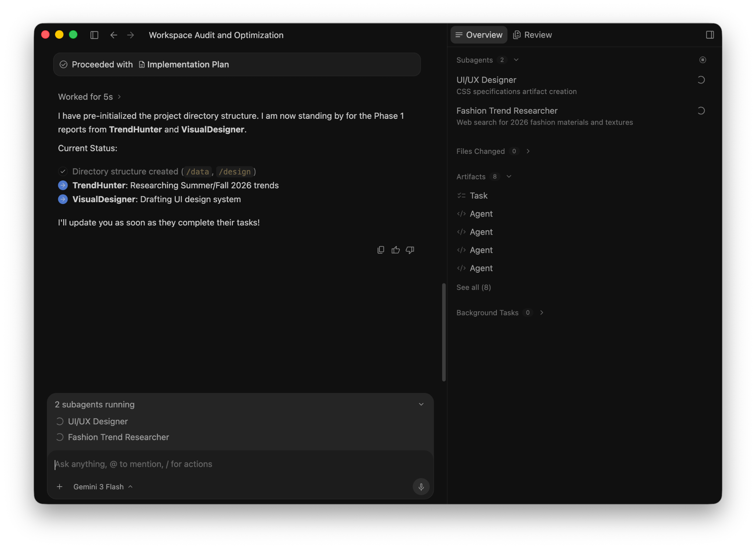Screen dimensions: 756x549
Task: Toggle the left sidebar panel icon
Action: point(94,35)
